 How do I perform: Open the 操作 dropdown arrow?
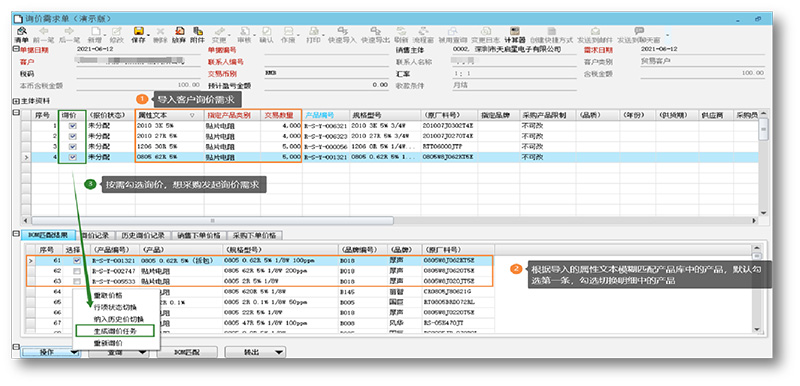click(75, 352)
